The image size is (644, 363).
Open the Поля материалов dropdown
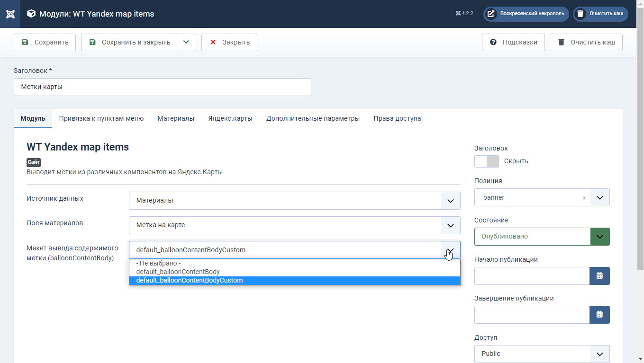tap(295, 225)
